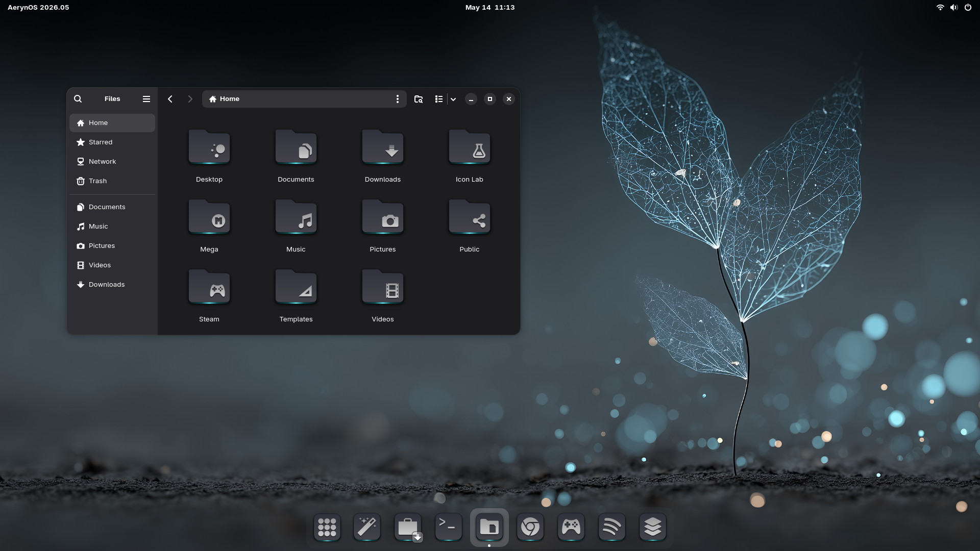Click the search folder toolbar icon

(419, 99)
